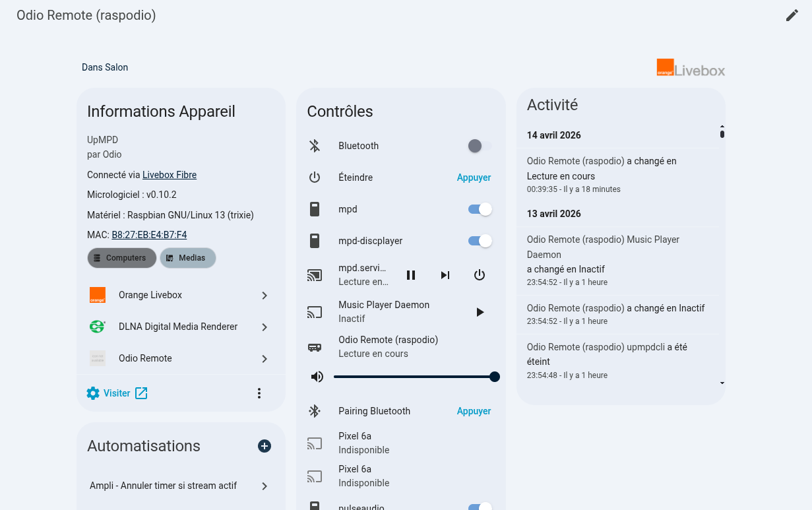Open the three-dot overflow menu near Visiter

tap(259, 393)
